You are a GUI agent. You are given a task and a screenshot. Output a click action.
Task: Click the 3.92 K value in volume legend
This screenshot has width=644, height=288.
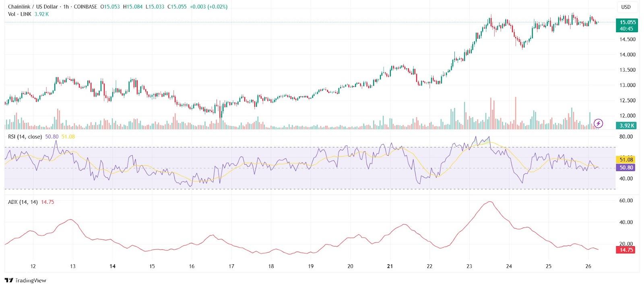(x=42, y=14)
